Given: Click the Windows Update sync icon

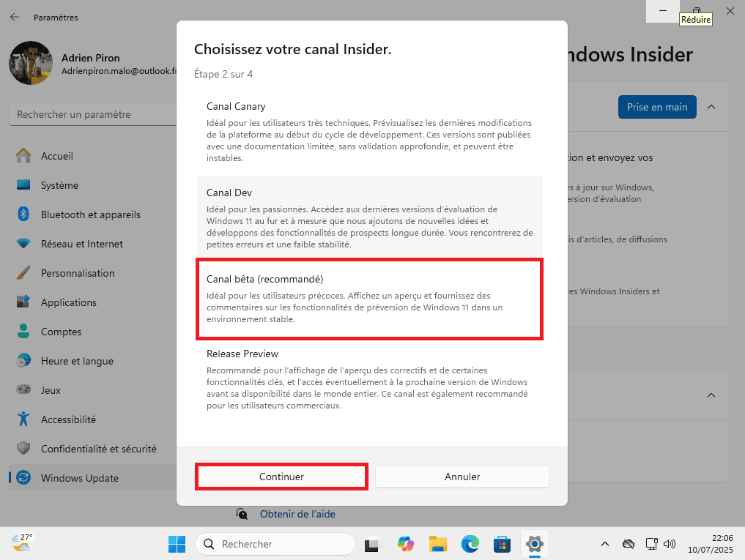Looking at the screenshot, I should coord(23,477).
